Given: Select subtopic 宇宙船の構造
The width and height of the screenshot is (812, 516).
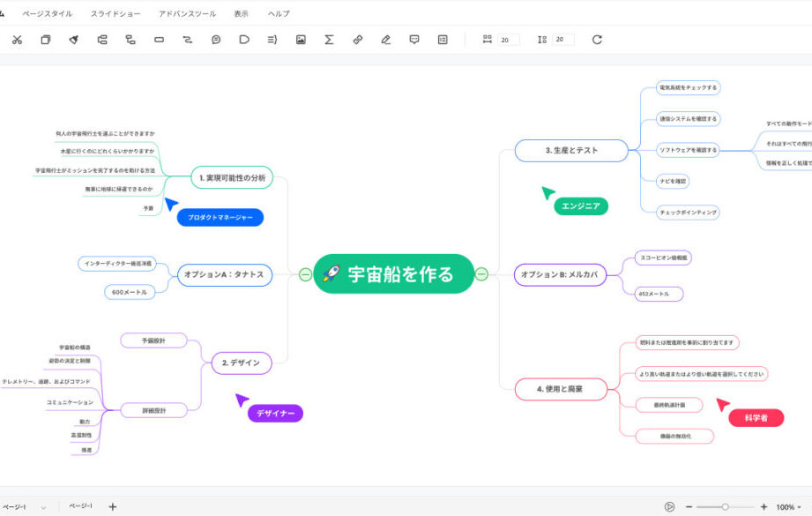Looking at the screenshot, I should tap(75, 348).
